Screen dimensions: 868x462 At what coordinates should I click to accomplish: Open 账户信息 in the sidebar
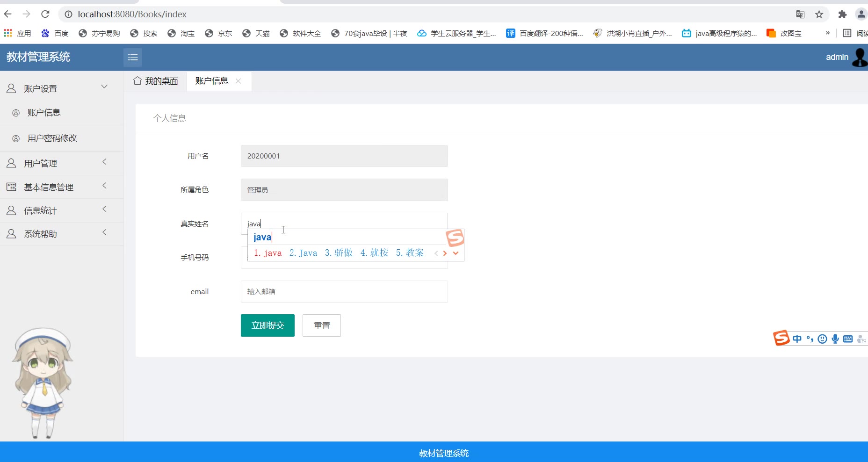coord(44,113)
